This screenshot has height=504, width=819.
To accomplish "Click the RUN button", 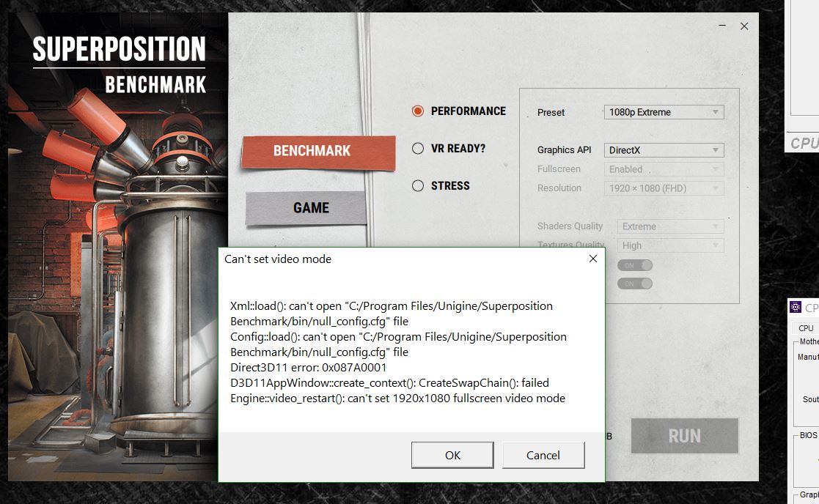I will 685,436.
